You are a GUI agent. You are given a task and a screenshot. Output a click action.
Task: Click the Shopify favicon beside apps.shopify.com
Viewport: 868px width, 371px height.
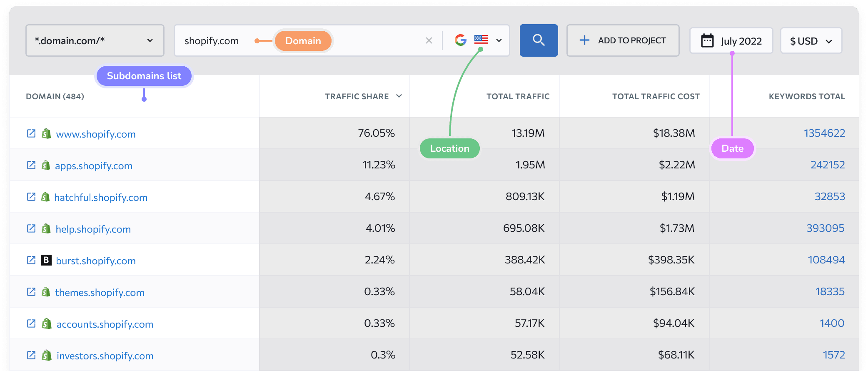pos(46,165)
